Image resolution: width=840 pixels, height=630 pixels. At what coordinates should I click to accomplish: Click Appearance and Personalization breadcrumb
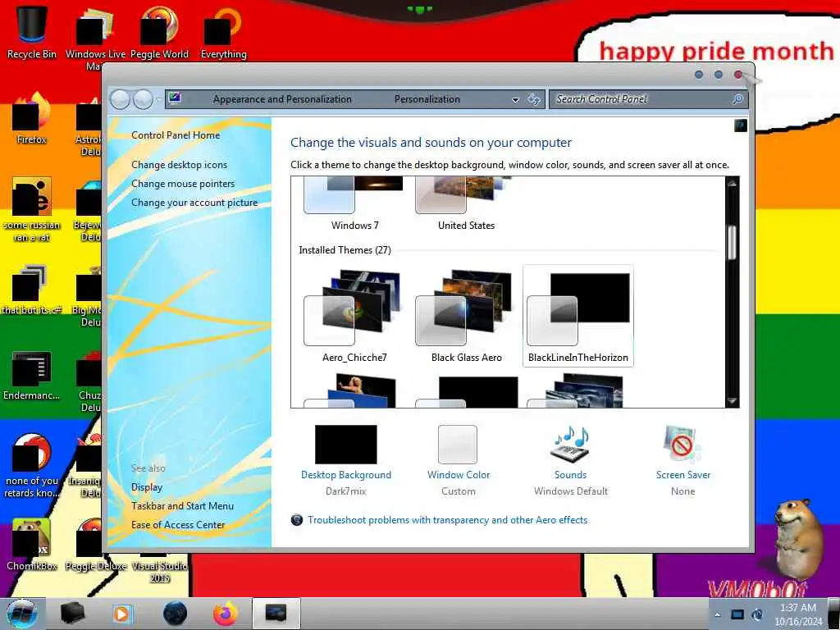(x=282, y=99)
